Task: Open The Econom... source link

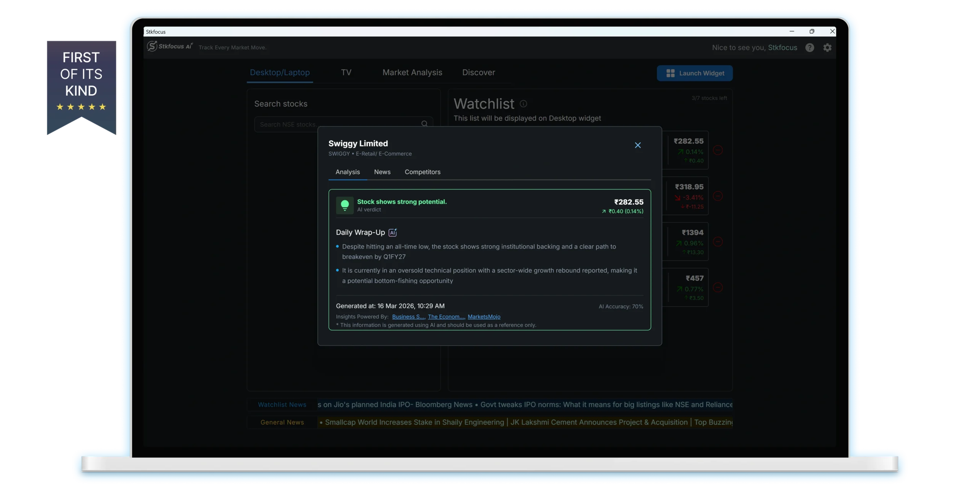Action: (x=446, y=317)
